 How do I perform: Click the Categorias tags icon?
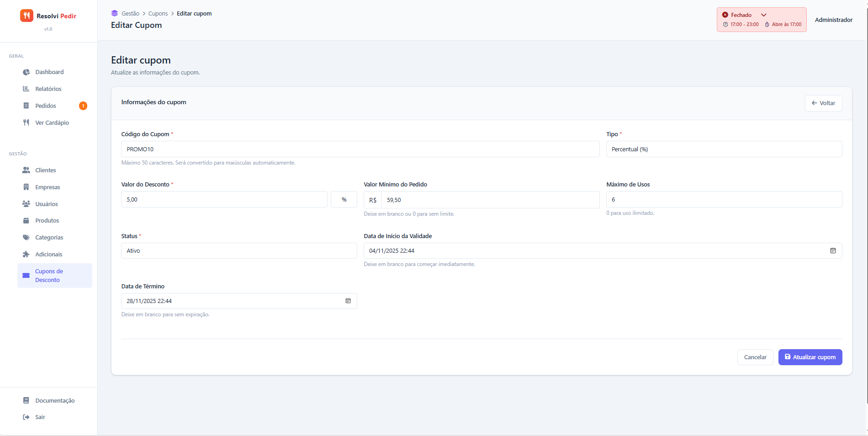click(x=26, y=238)
